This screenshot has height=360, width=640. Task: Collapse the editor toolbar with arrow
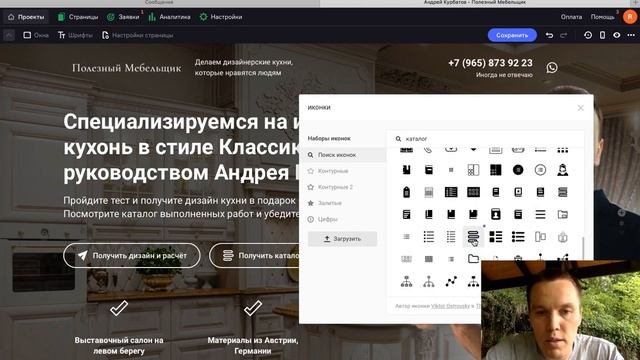tap(9, 36)
